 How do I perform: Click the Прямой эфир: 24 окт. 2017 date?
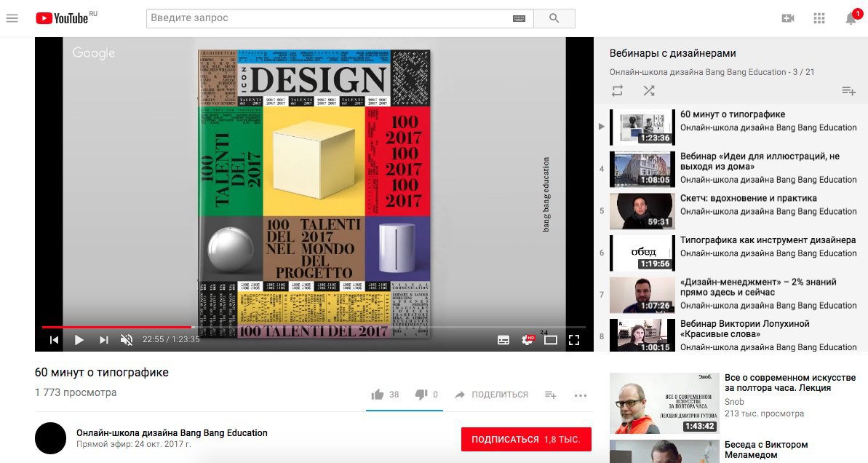point(133,444)
